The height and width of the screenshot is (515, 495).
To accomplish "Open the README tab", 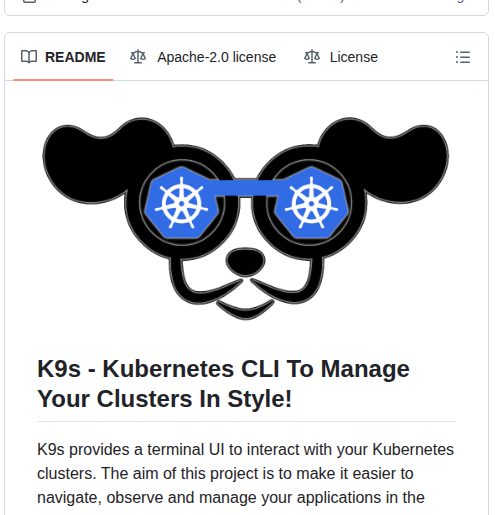I will pyautogui.click(x=63, y=57).
